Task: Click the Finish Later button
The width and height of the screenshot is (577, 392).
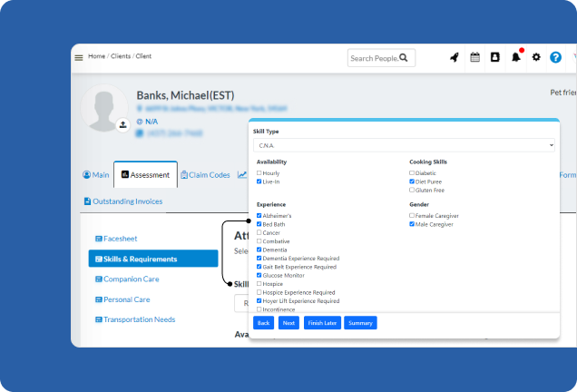Action: click(x=322, y=323)
